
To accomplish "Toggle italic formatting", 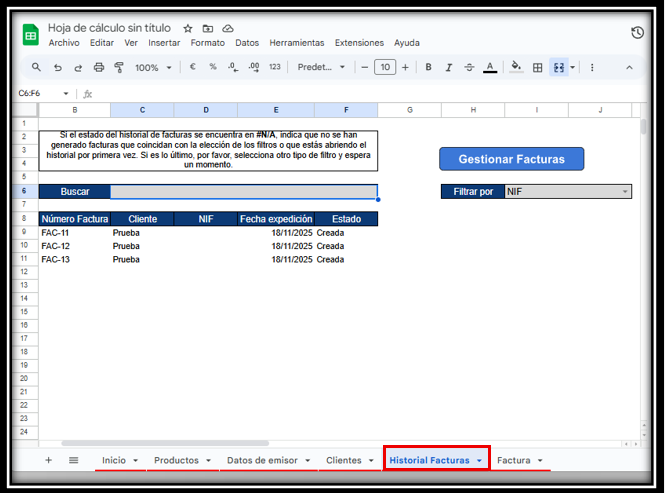I will 449,67.
